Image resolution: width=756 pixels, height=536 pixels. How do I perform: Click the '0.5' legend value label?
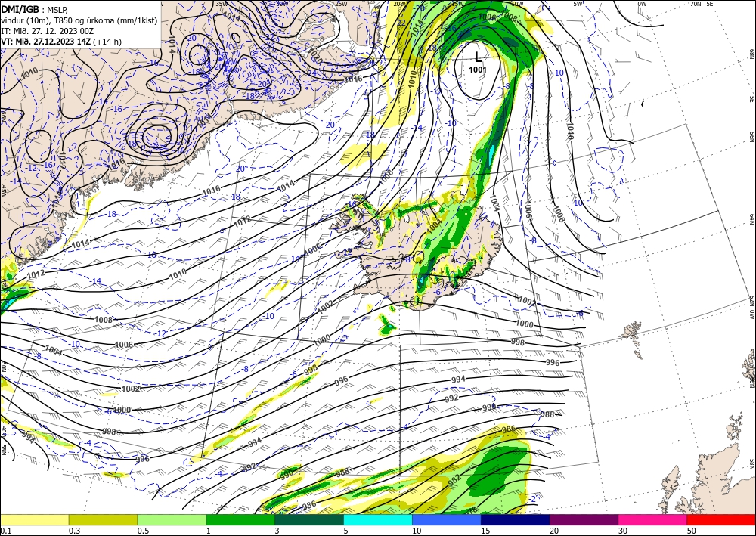[x=143, y=531]
